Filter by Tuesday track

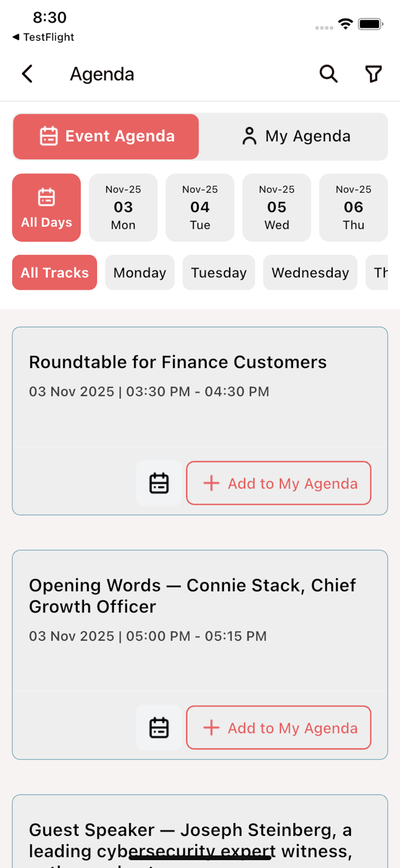(219, 273)
